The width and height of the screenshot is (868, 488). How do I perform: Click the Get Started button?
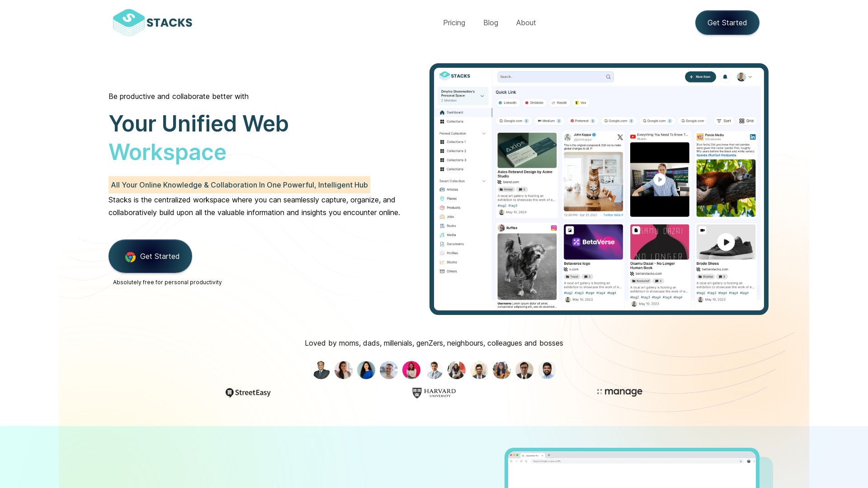pyautogui.click(x=726, y=22)
